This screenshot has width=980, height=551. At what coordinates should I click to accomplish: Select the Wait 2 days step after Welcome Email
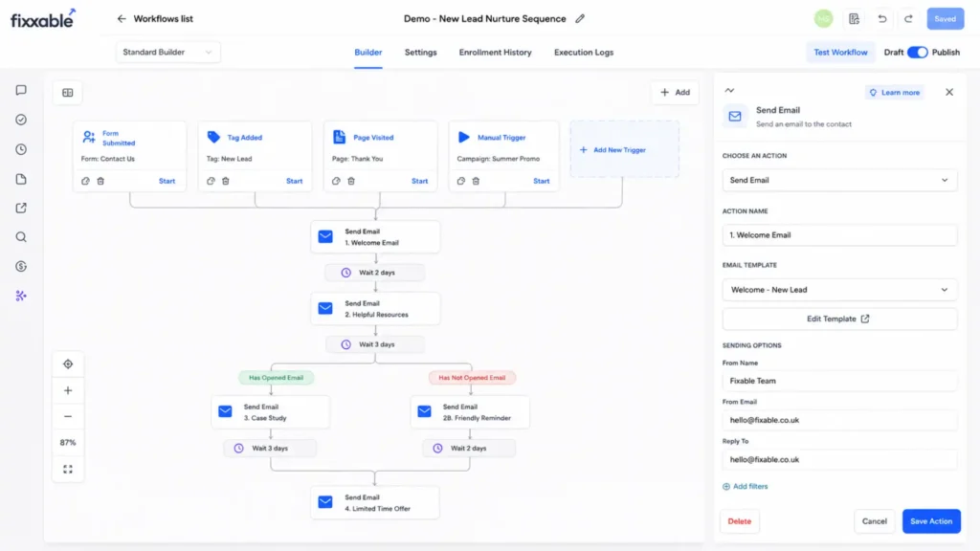point(375,273)
